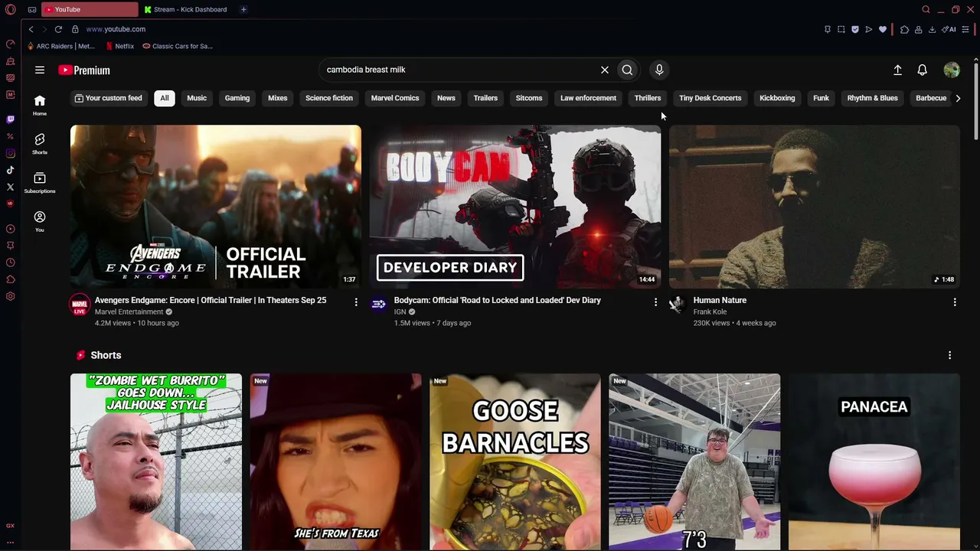Open Classic Cars for Sale bookmark
This screenshot has width=980, height=551.
[177, 46]
